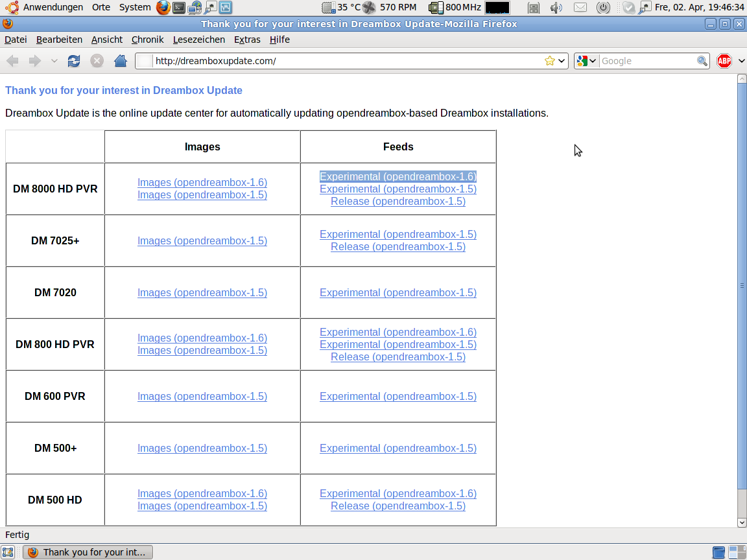The image size is (747, 560).
Task: Open the Lesezeichen menu
Action: pos(198,40)
